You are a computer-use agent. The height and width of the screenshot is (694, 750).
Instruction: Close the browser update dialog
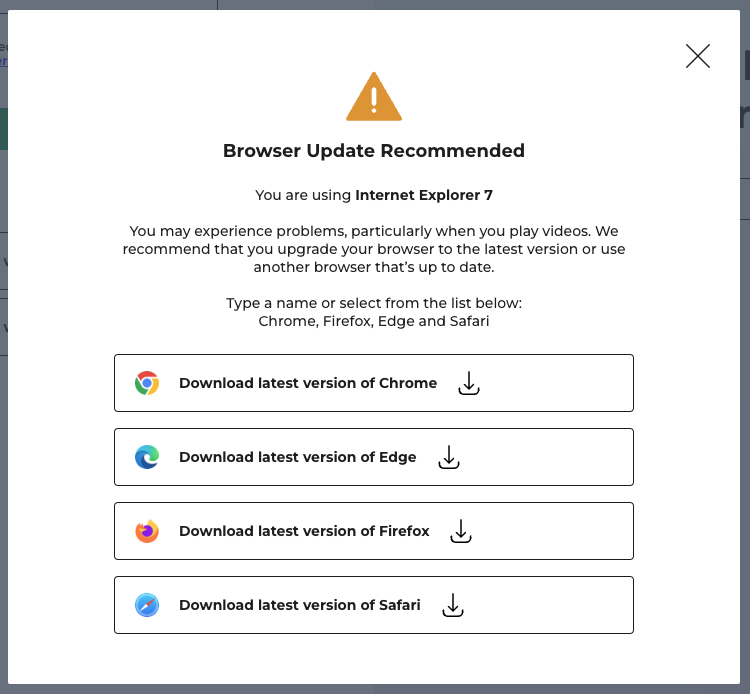698,56
